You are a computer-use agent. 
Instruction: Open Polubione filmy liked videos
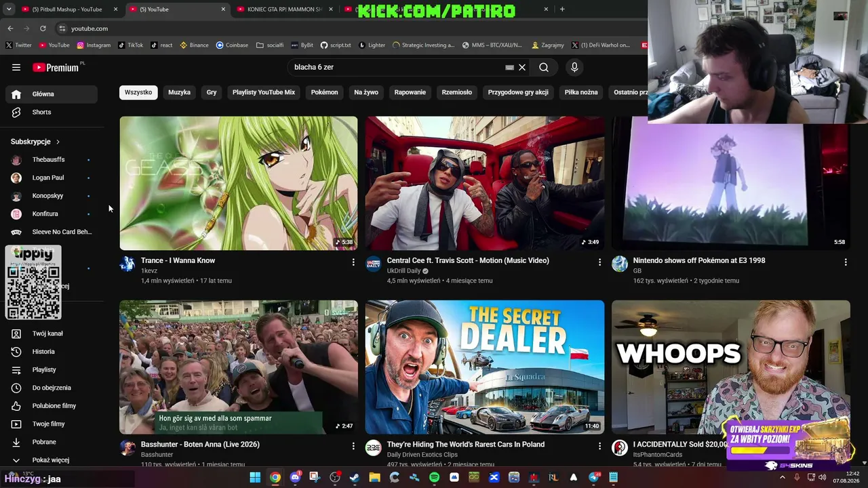click(x=52, y=406)
